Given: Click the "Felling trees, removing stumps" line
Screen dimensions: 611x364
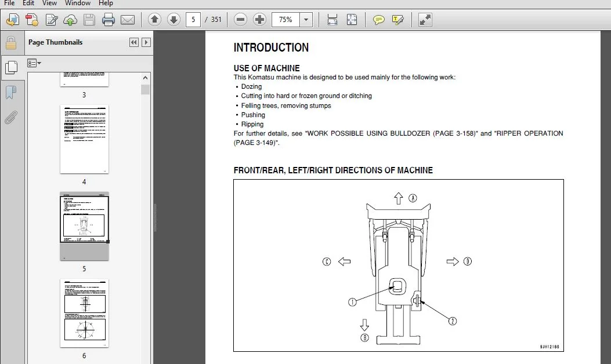Looking at the screenshot, I should click(x=286, y=105).
